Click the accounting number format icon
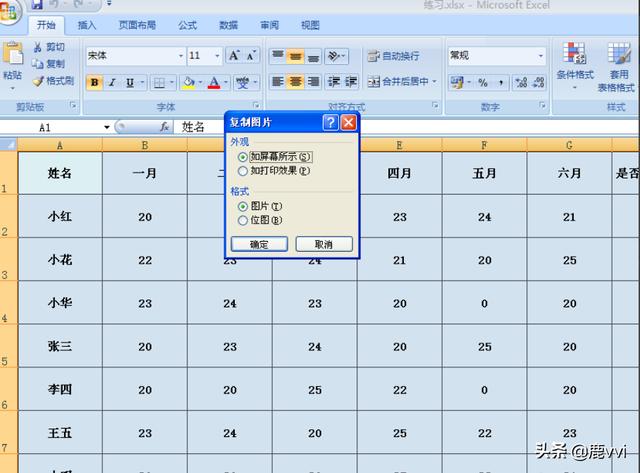 point(457,82)
